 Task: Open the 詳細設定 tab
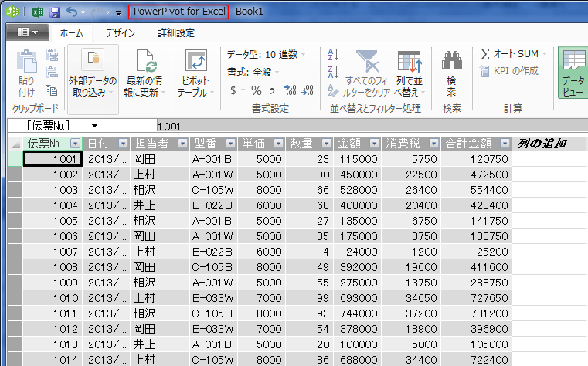tap(175, 32)
